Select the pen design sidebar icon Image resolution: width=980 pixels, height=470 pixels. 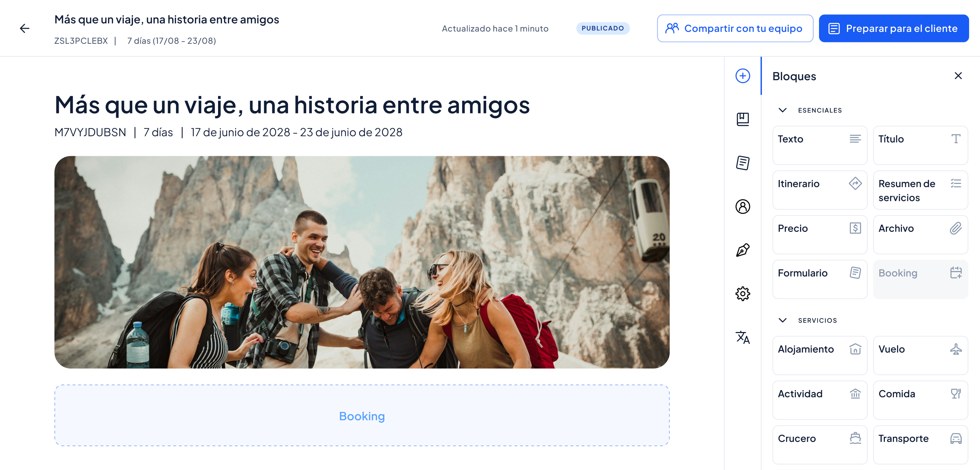tap(743, 250)
